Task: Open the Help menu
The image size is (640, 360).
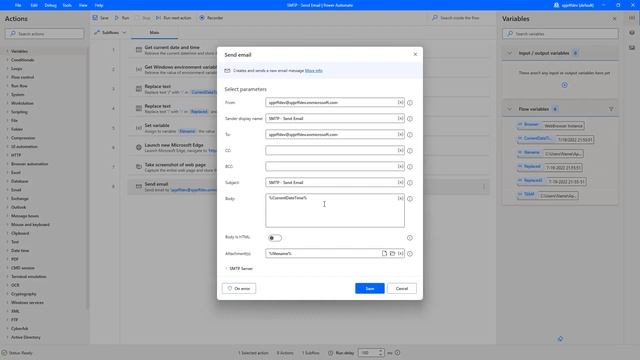Action: coord(99,5)
